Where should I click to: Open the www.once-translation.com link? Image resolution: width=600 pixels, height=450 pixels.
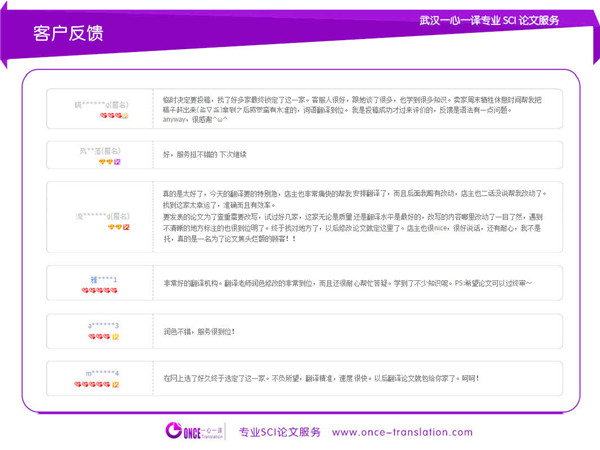pos(402,432)
